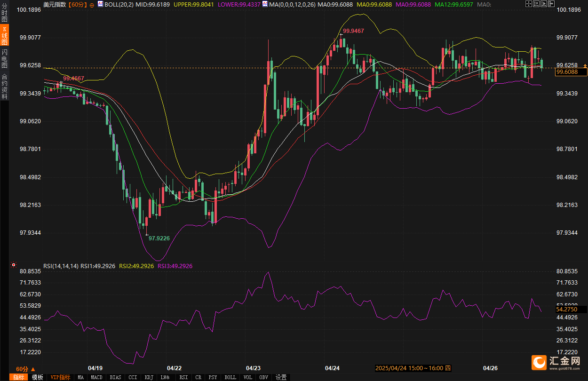Image resolution: width=588 pixels, height=381 pixels.
Task: Apply the RSI indicator from bottom bar
Action: point(183,377)
